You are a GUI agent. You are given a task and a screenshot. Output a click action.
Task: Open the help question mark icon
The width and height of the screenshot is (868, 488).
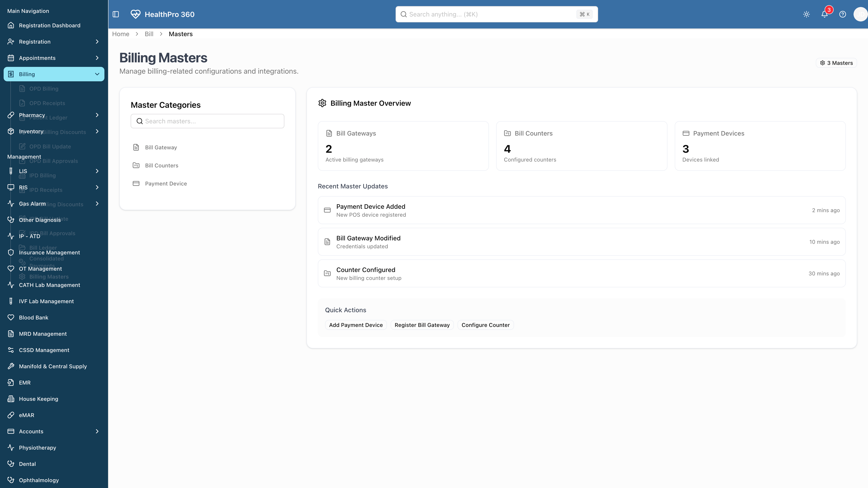(x=842, y=14)
